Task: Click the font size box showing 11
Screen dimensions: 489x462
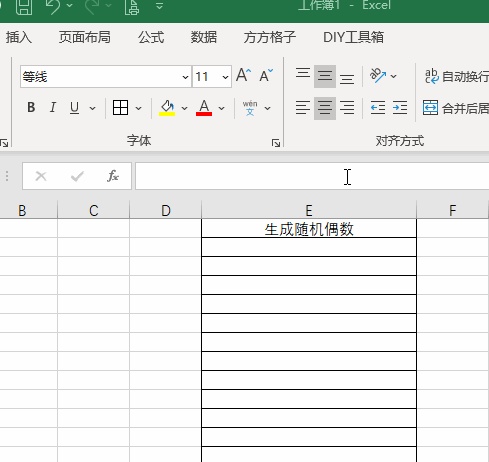Action: pos(206,77)
